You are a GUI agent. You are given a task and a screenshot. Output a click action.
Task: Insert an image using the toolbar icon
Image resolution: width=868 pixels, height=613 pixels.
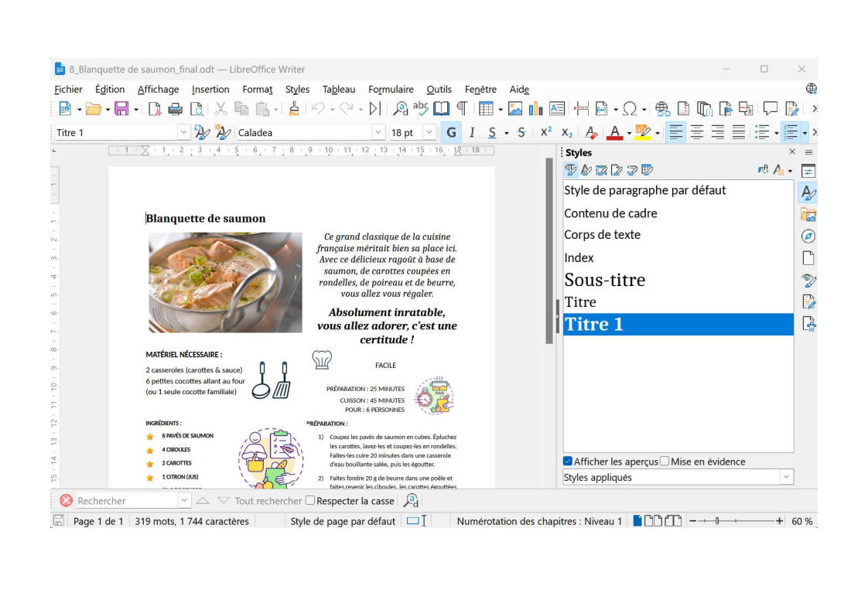pyautogui.click(x=514, y=109)
